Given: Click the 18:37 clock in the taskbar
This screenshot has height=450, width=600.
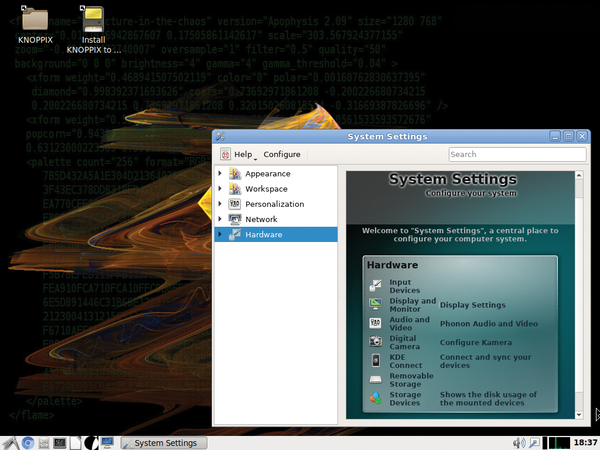Looking at the screenshot, I should point(585,443).
